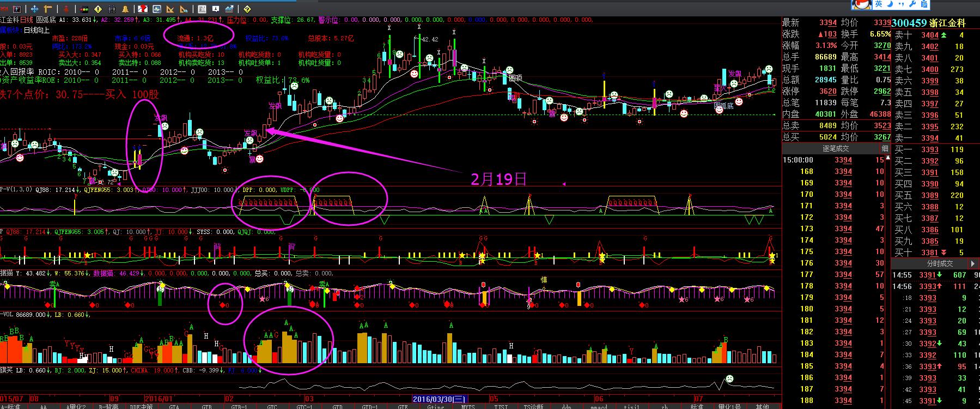Select the 买十 3381 order book row

[935, 252]
